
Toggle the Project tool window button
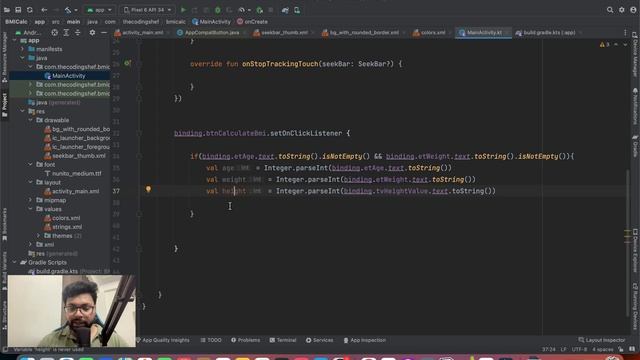4,105
